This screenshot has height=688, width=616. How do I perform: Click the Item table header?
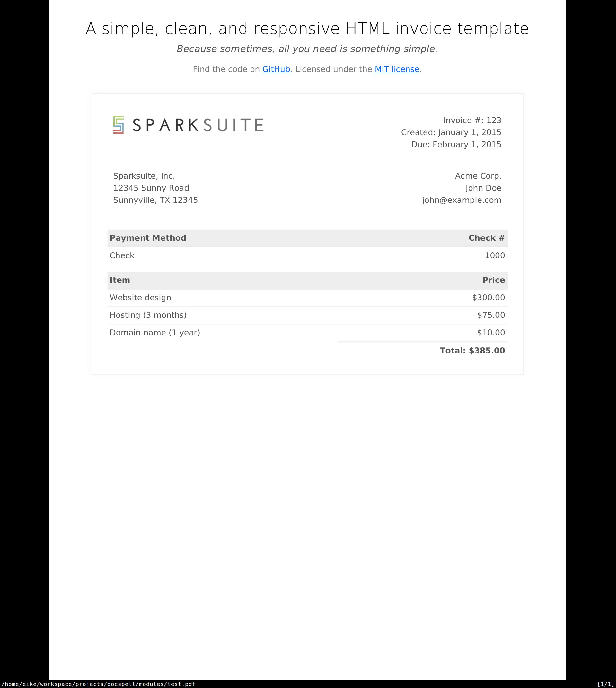(x=120, y=280)
